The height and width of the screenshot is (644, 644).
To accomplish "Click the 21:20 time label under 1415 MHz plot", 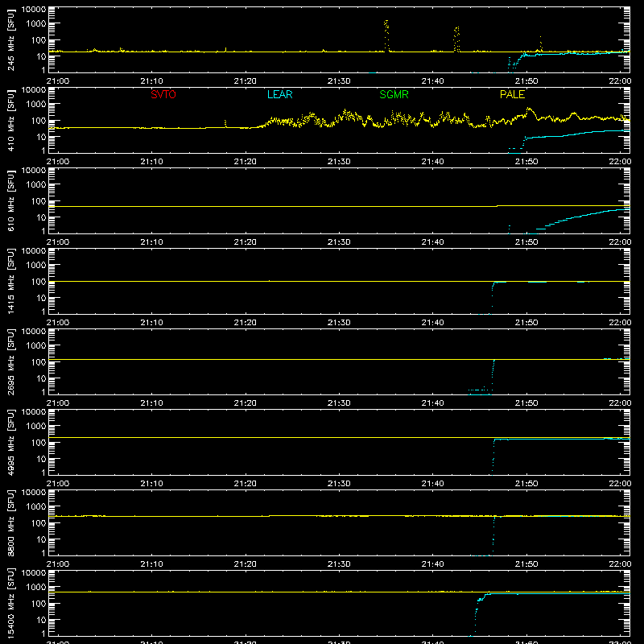I will pyautogui.click(x=246, y=323).
